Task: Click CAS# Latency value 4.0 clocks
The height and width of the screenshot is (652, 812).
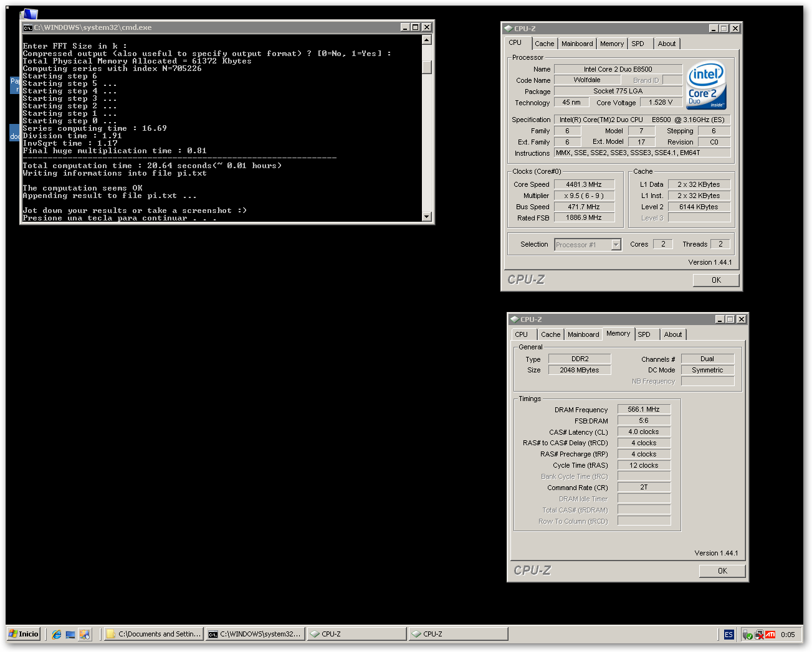Action: coord(644,432)
